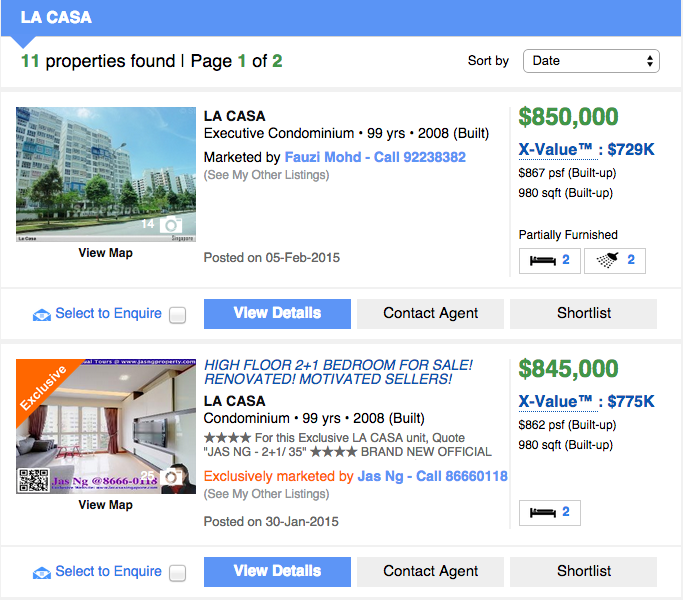The image size is (683, 600).
Task: Open the Sort by Date dropdown
Action: click(x=591, y=61)
